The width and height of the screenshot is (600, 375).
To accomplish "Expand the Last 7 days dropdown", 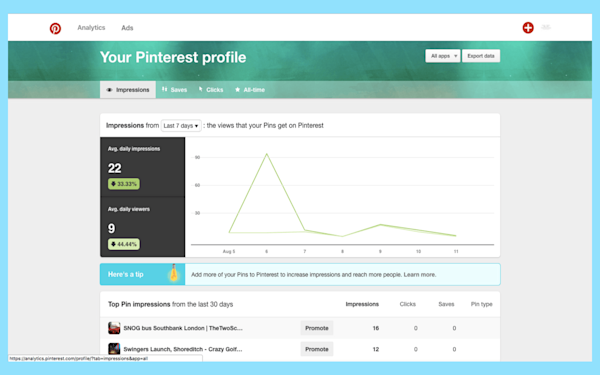I will pyautogui.click(x=181, y=126).
